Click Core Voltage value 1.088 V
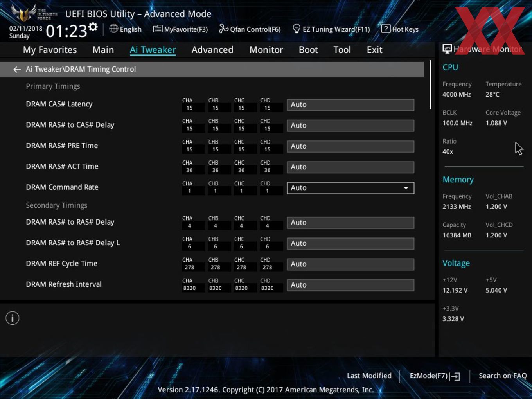This screenshot has width=532, height=399. click(496, 123)
